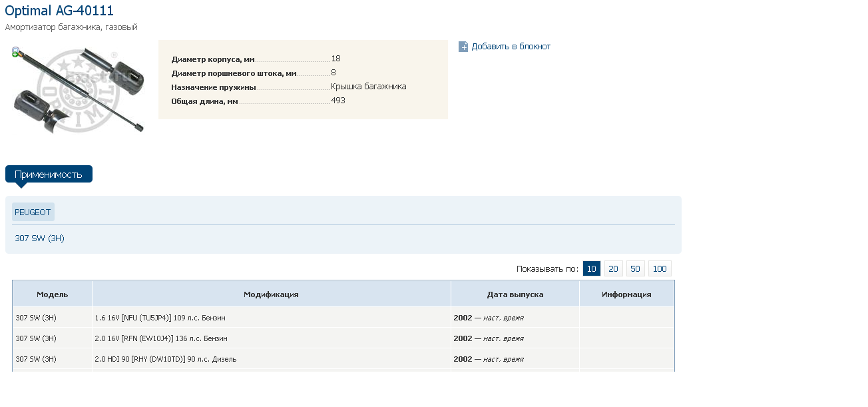Click the Дата выпуска column header
Image resolution: width=868 pixels, height=407 pixels.
[515, 294]
